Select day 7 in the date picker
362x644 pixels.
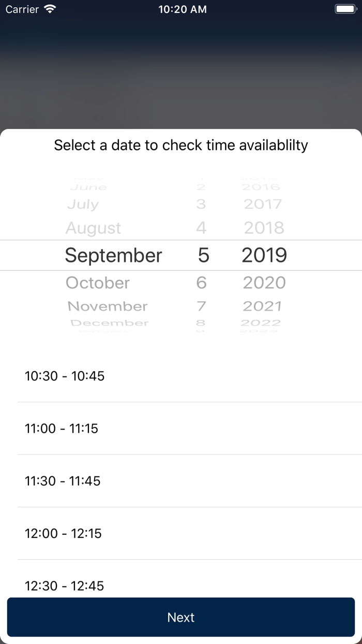tap(201, 306)
